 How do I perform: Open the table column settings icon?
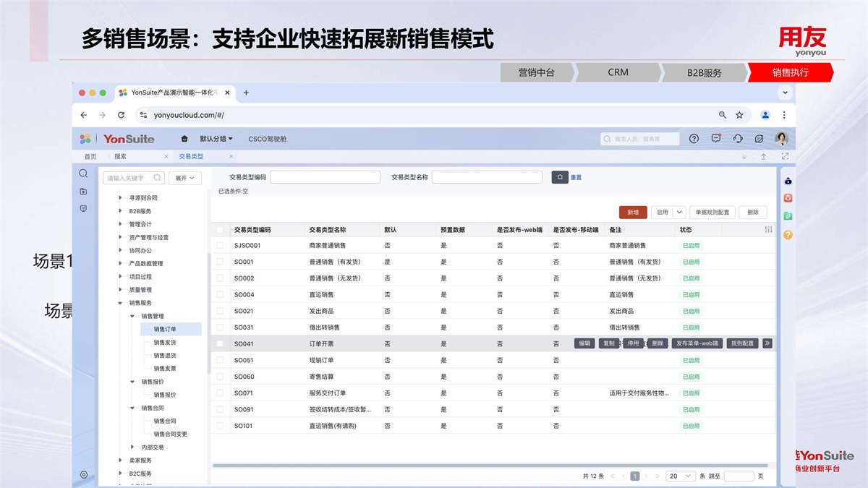click(x=767, y=229)
